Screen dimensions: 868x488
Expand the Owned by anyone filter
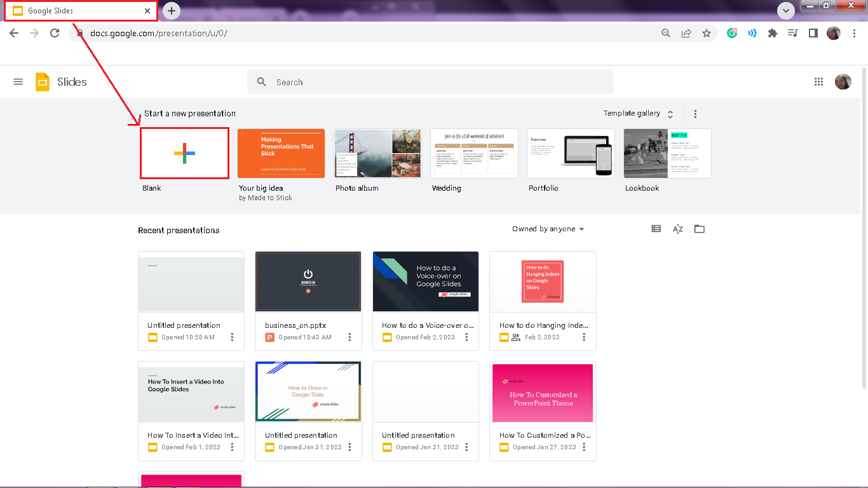(x=548, y=229)
